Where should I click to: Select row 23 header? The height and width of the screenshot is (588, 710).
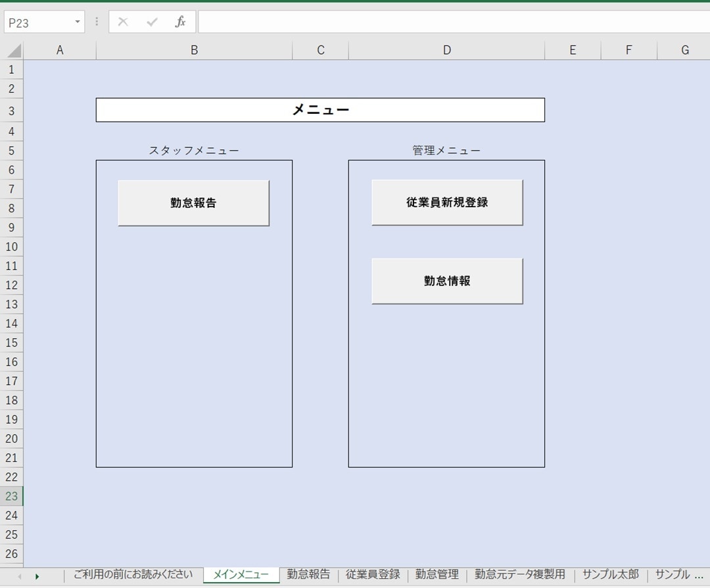[11, 497]
